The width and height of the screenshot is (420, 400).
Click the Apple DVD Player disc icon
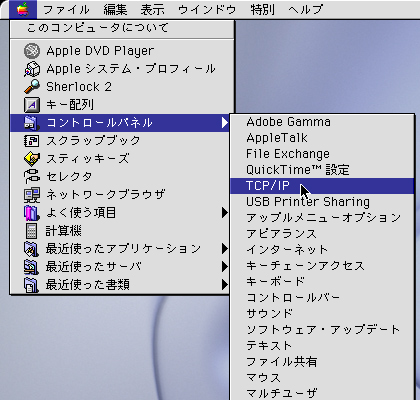(32, 51)
